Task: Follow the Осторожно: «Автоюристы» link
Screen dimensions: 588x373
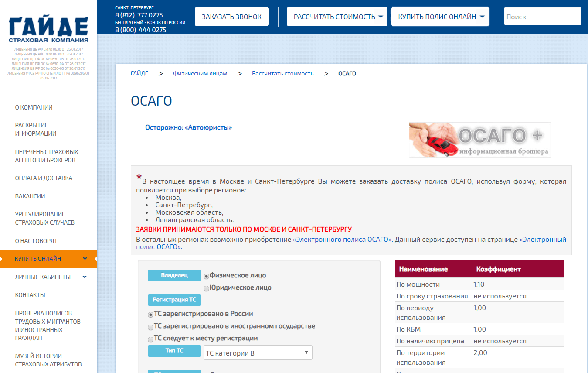Action: [x=189, y=127]
